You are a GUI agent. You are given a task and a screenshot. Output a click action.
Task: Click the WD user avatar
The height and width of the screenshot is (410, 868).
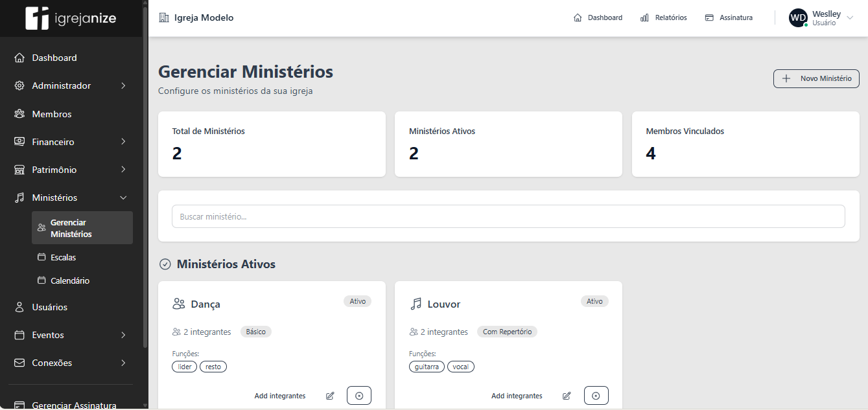[798, 18]
